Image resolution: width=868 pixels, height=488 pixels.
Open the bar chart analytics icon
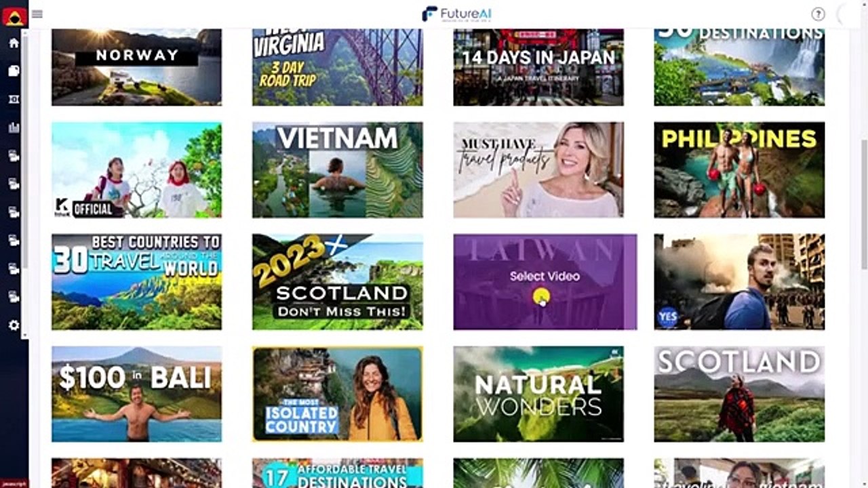pyautogui.click(x=14, y=127)
